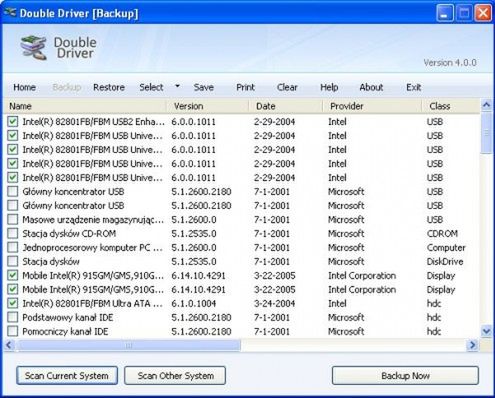Click the scroll left arrow icon
This screenshot has height=398, width=495.
[9, 345]
